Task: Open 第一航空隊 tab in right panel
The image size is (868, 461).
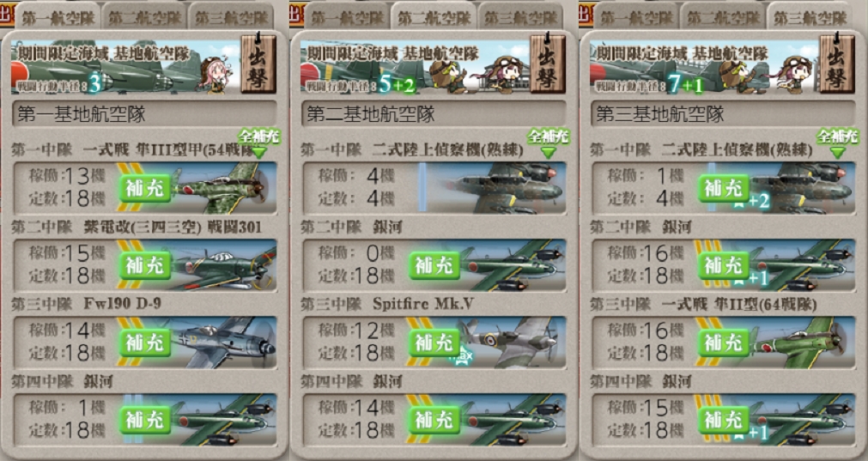Action: (635, 18)
